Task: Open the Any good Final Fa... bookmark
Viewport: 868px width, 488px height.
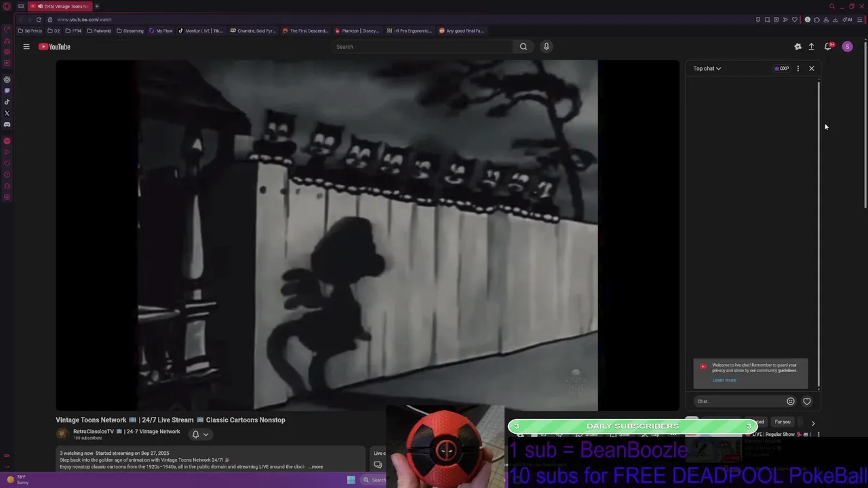Action: (462, 30)
